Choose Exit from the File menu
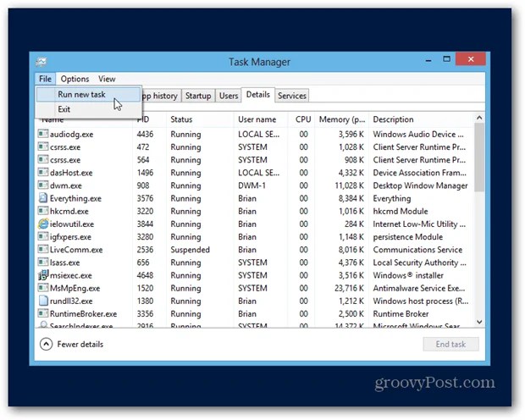 (88, 109)
